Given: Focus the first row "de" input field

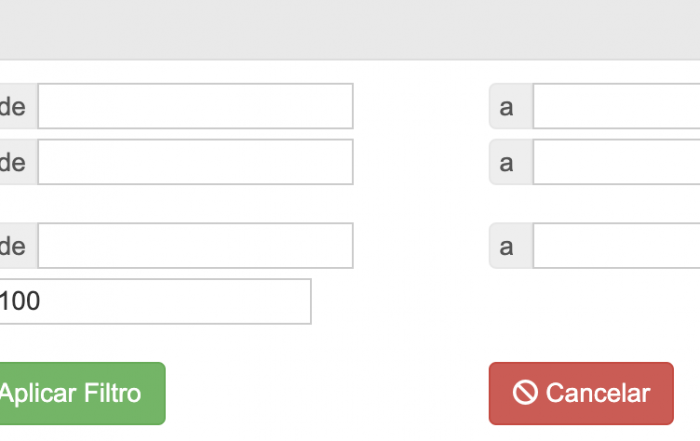Looking at the screenshot, I should point(196,106).
